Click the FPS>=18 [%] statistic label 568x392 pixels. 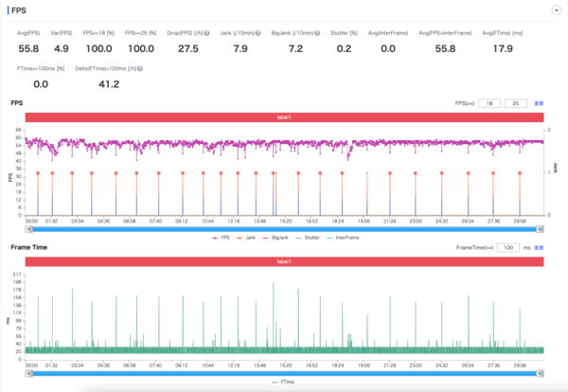pyautogui.click(x=98, y=33)
